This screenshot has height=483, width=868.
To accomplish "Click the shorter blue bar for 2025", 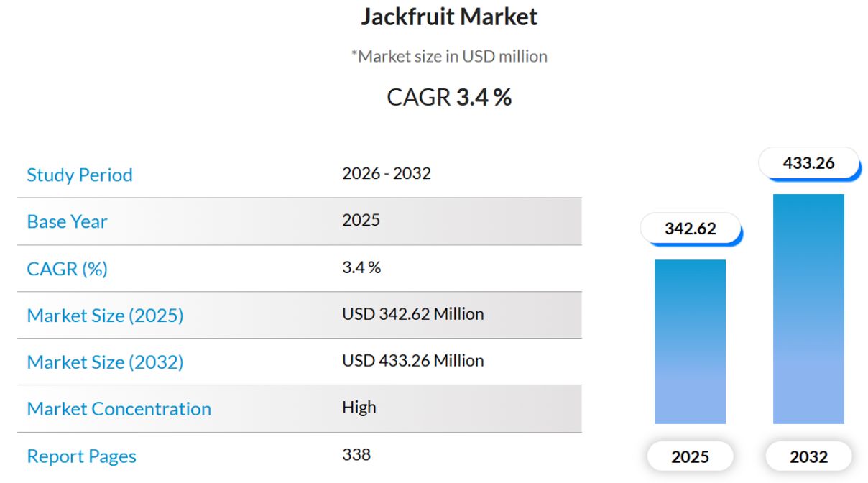I will (690, 341).
